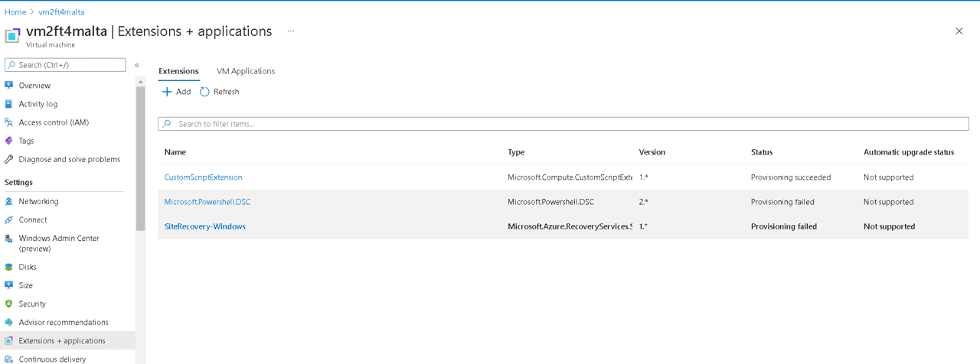The height and width of the screenshot is (364, 980).
Task: Select Size menu item
Action: click(25, 285)
